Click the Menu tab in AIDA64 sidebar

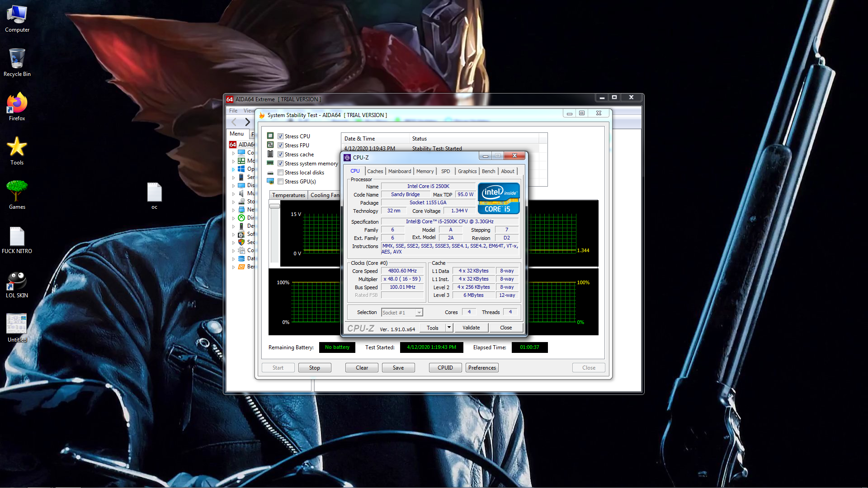tap(236, 134)
